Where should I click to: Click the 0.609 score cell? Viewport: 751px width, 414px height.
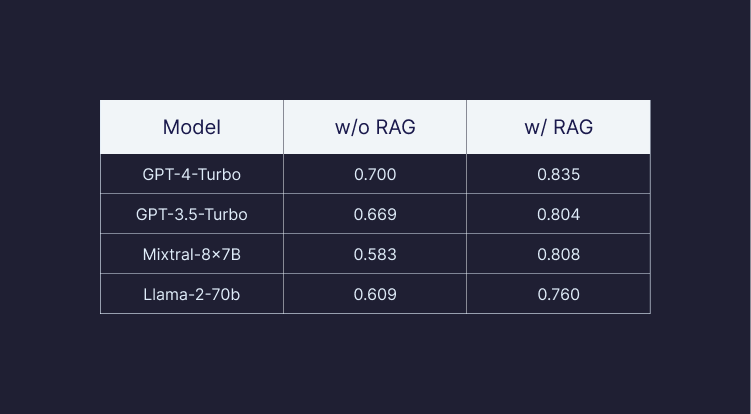[375, 294]
